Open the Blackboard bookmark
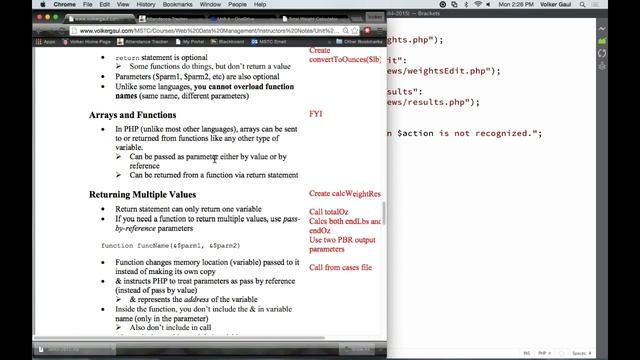 [227, 42]
